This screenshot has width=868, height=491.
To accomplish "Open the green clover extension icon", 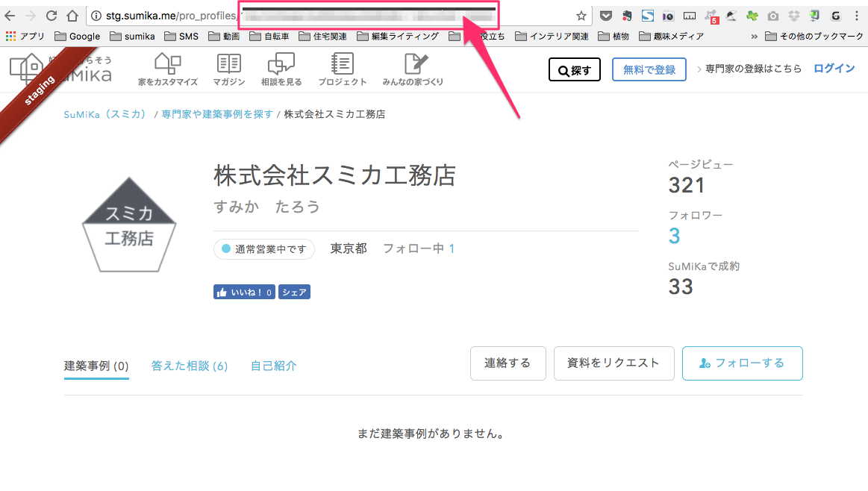I will click(x=752, y=16).
